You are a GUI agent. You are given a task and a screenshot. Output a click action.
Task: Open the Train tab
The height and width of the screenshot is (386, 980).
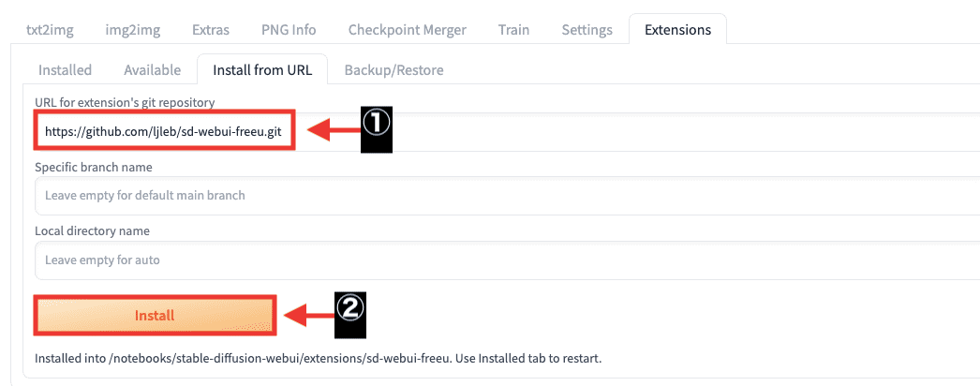pyautogui.click(x=513, y=30)
